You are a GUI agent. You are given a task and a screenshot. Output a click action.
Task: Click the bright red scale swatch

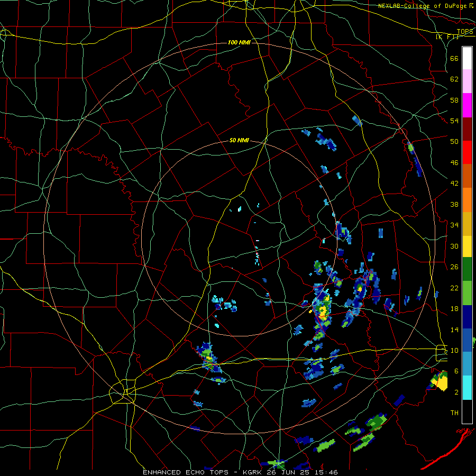coord(467,152)
